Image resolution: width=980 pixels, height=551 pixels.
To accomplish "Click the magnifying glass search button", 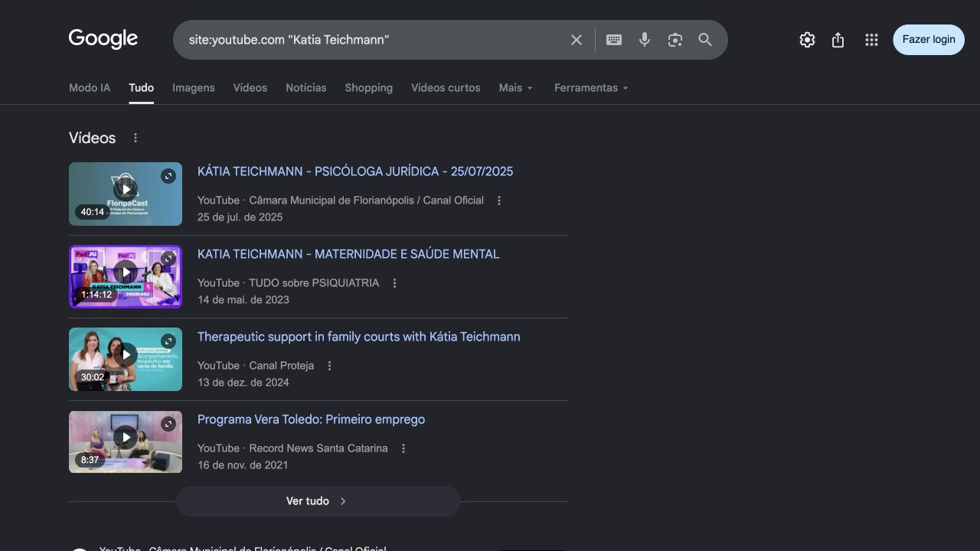I will pos(705,40).
